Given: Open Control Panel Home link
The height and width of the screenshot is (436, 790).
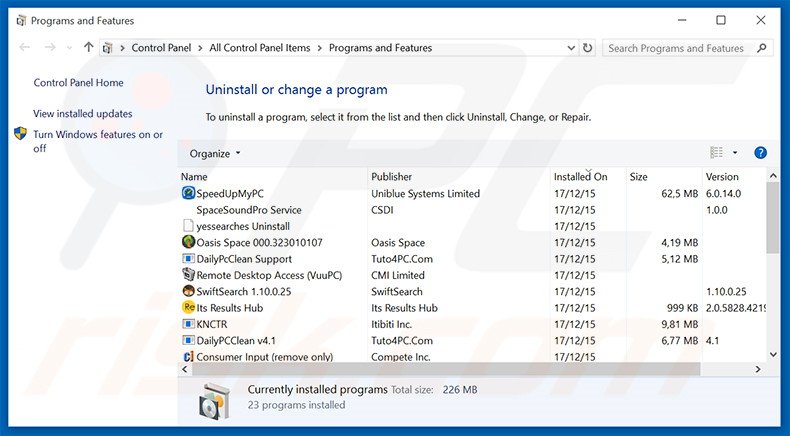Looking at the screenshot, I should tap(78, 83).
